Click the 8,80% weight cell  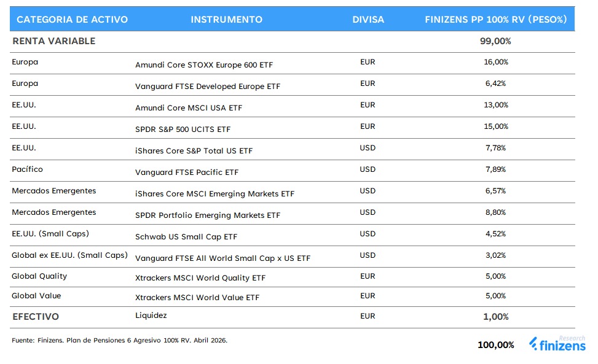(x=495, y=212)
